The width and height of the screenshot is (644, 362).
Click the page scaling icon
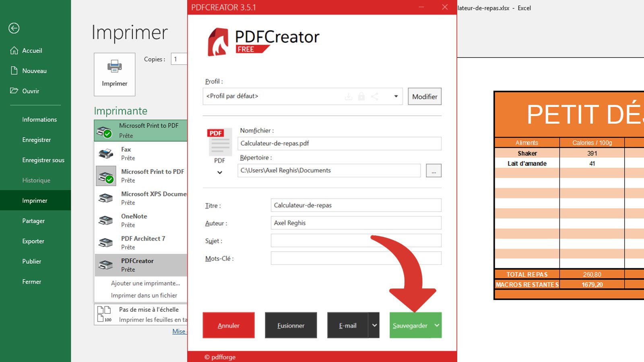click(104, 314)
